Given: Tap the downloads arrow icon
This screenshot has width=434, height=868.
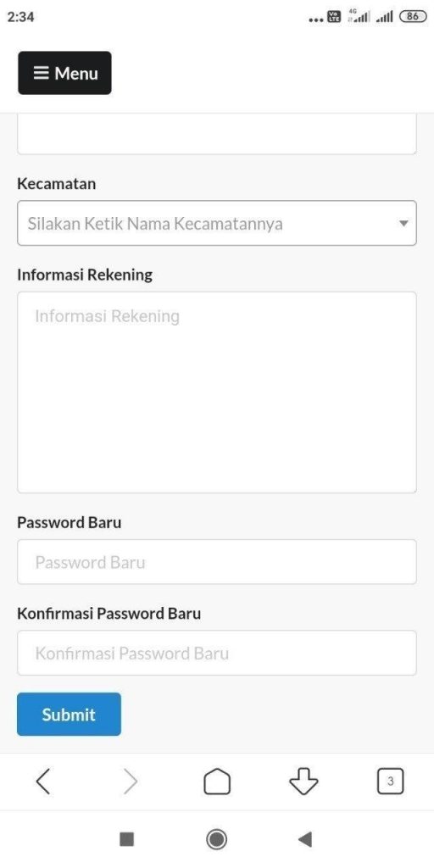Looking at the screenshot, I should click(304, 782).
